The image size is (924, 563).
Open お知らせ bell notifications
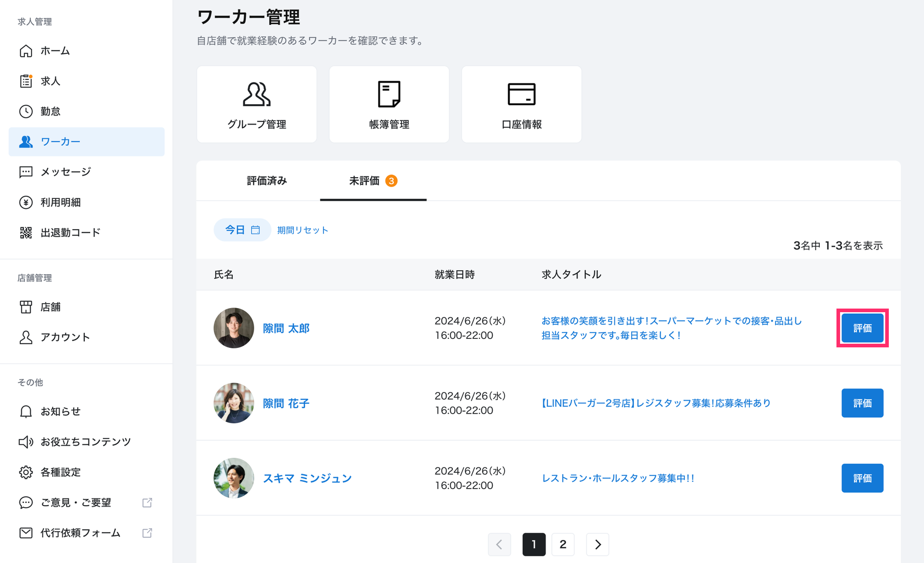[x=26, y=411]
